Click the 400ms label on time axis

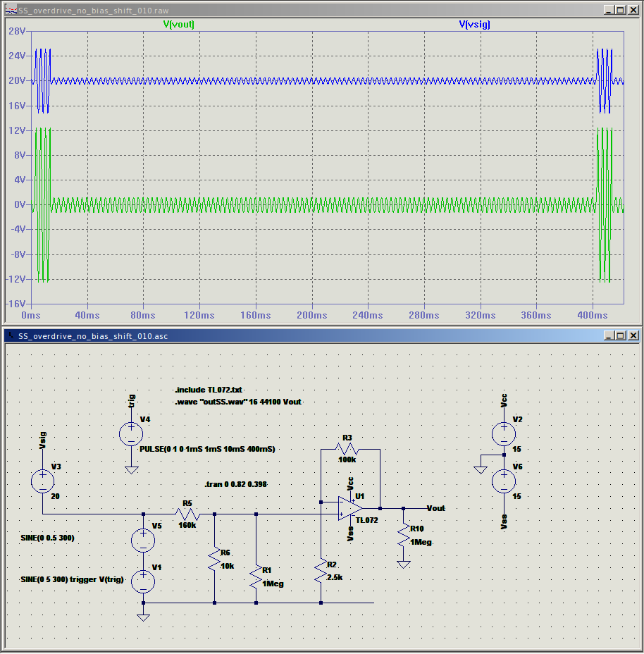coord(593,315)
